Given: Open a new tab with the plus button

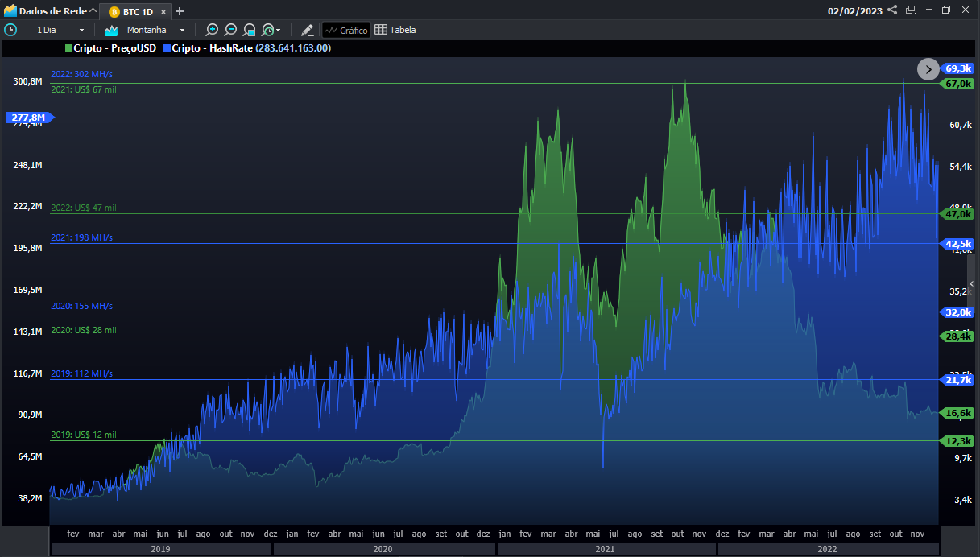Looking at the screenshot, I should pyautogui.click(x=179, y=11).
